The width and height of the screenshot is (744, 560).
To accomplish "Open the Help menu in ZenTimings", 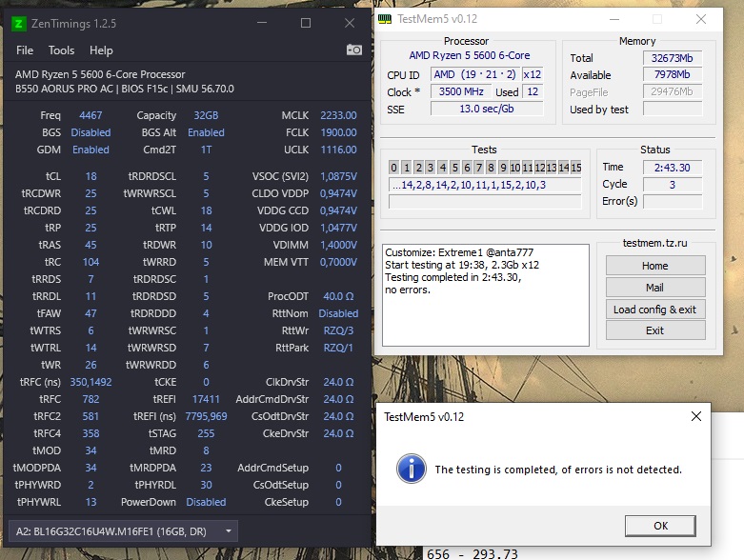I will (x=101, y=50).
